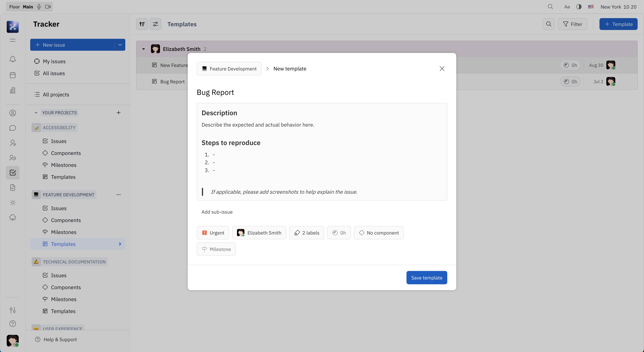The height and width of the screenshot is (352, 644).
Task: Toggle the video camera in the top bar
Action: click(48, 7)
